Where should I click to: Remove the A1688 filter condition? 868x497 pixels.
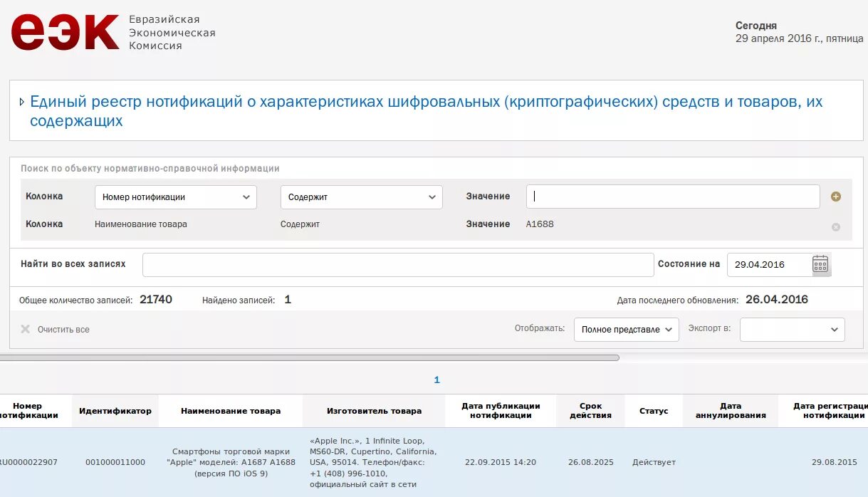[x=836, y=227]
